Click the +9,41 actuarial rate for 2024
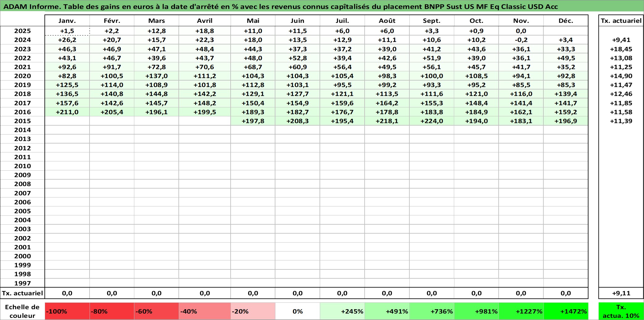 (621, 40)
